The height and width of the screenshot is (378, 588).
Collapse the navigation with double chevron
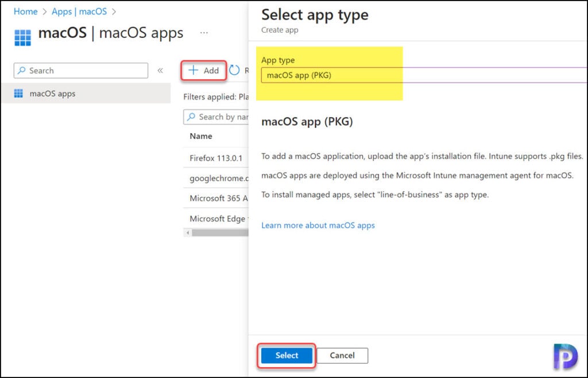(160, 71)
